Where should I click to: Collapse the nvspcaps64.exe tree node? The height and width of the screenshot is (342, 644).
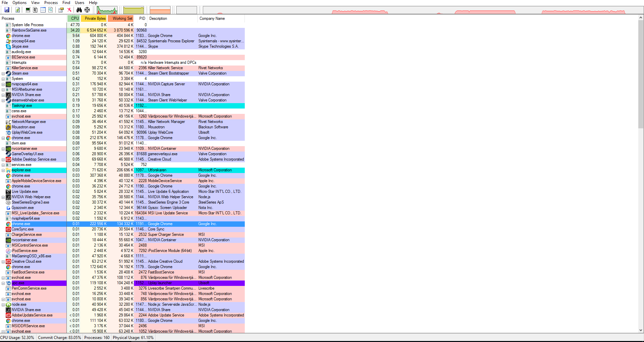tap(3, 84)
